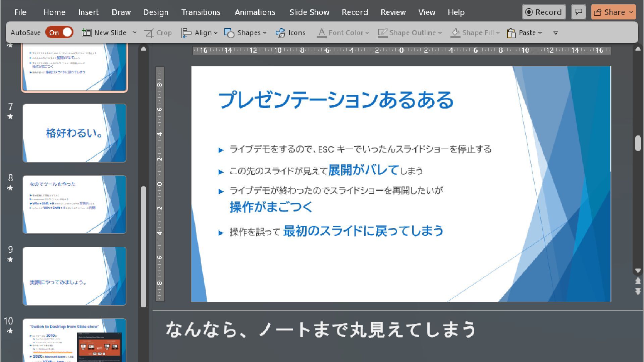
Task: Expand the New Slide dropdown arrow
Action: pos(135,33)
